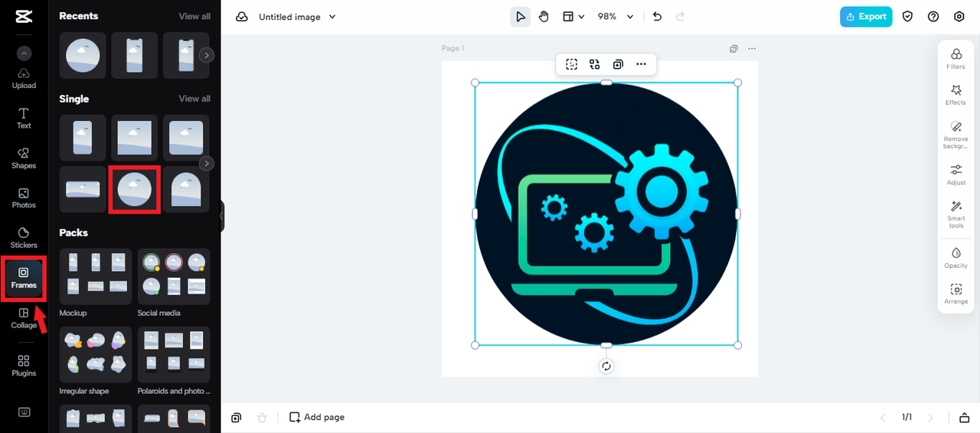Select the wide rectangle frame under Single
This screenshot has width=980, height=433.
(x=83, y=189)
